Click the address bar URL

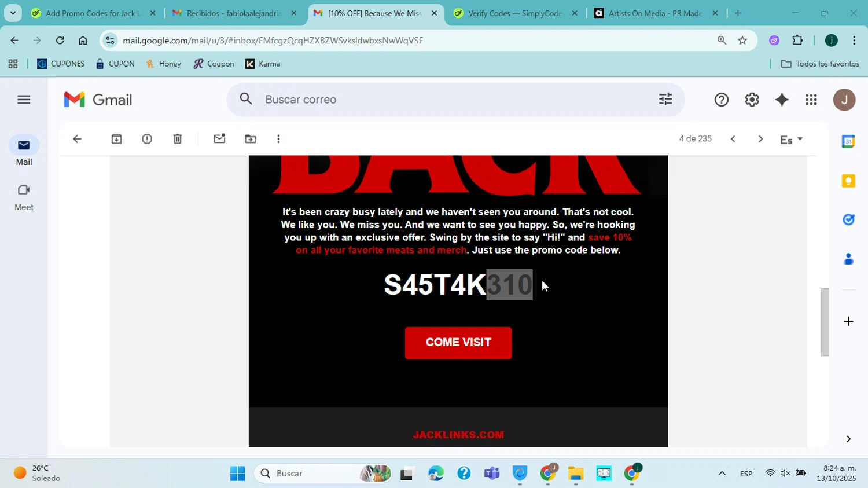273,41
